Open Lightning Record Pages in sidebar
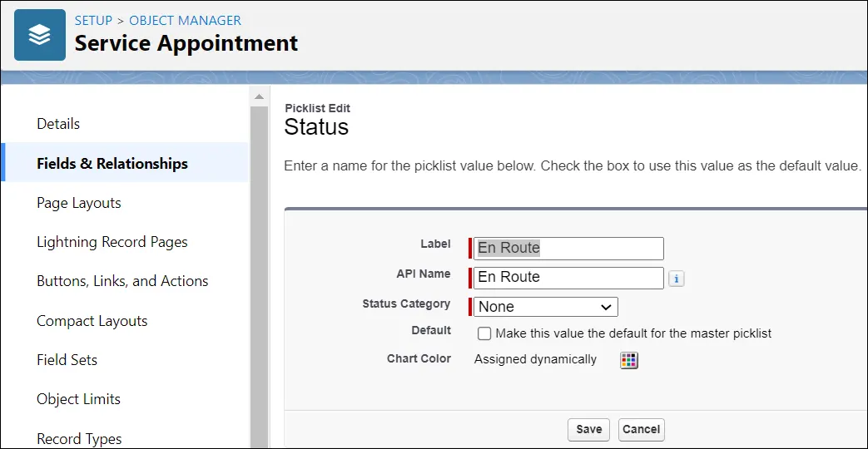The image size is (868, 449). [112, 242]
